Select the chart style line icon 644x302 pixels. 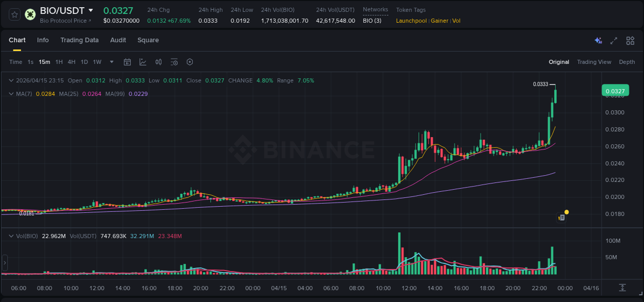coord(143,62)
